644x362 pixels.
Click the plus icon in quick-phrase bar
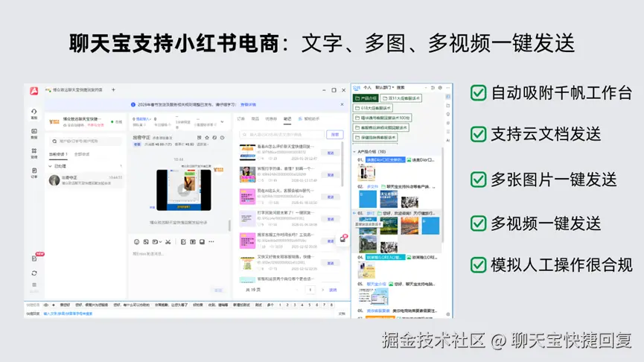[x=54, y=305]
